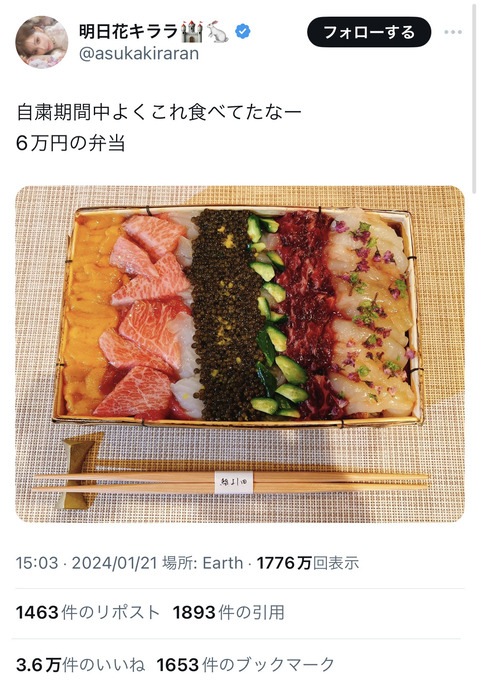The height and width of the screenshot is (686, 480).
Task: Click the rabbit emoji in the display name
Action: [x=218, y=32]
